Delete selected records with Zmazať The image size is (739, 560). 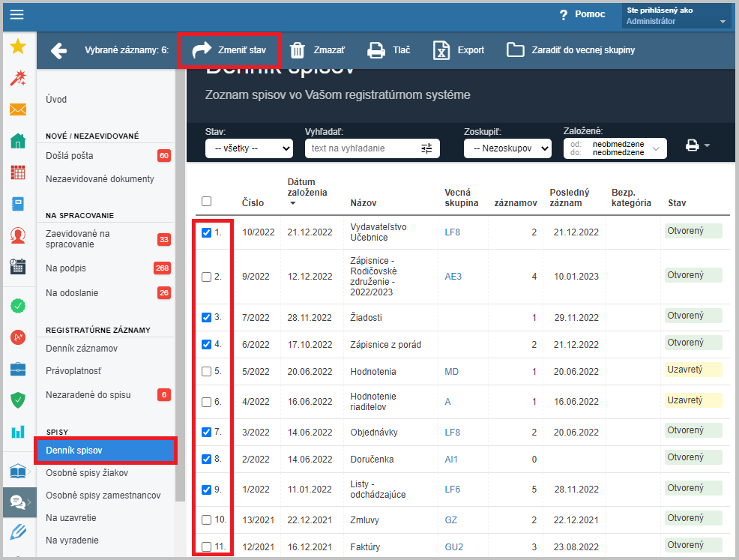coord(317,50)
